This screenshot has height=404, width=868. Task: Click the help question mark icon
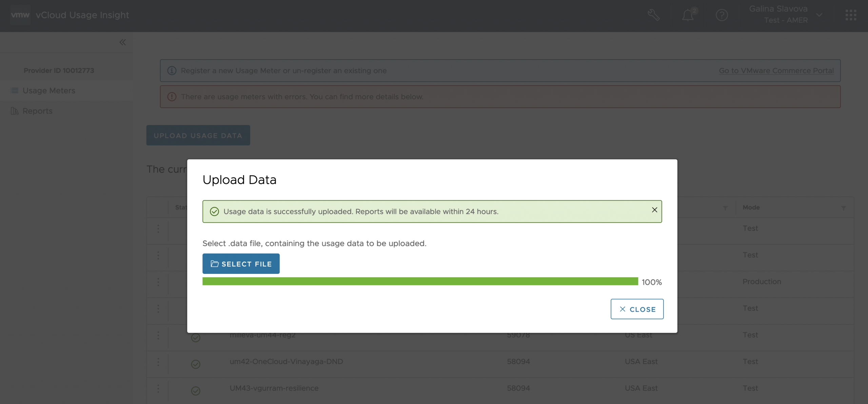(722, 15)
